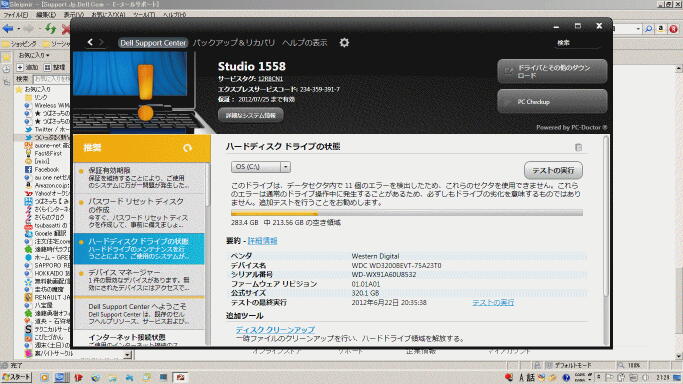Select デバイス マネージャー recommendation item

click(x=139, y=280)
